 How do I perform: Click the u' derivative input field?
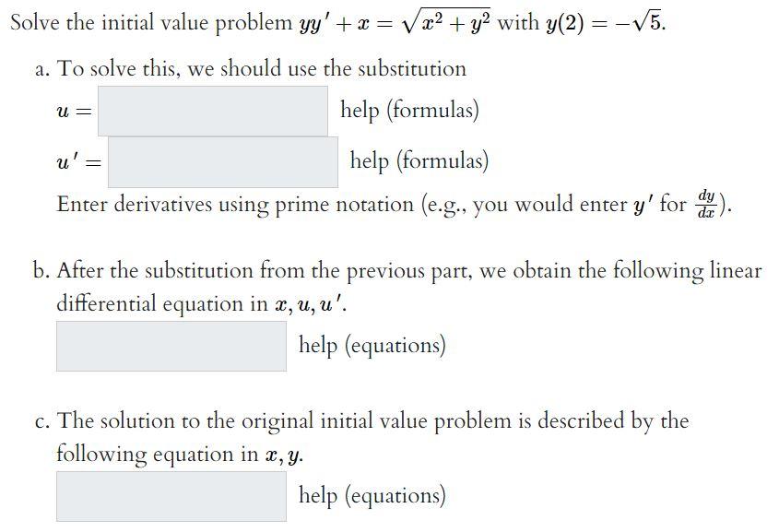point(221,161)
